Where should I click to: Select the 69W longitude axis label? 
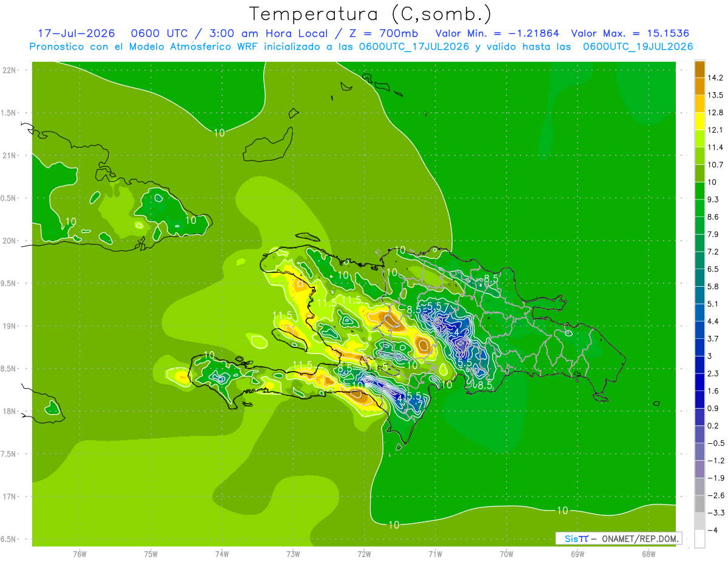578,554
